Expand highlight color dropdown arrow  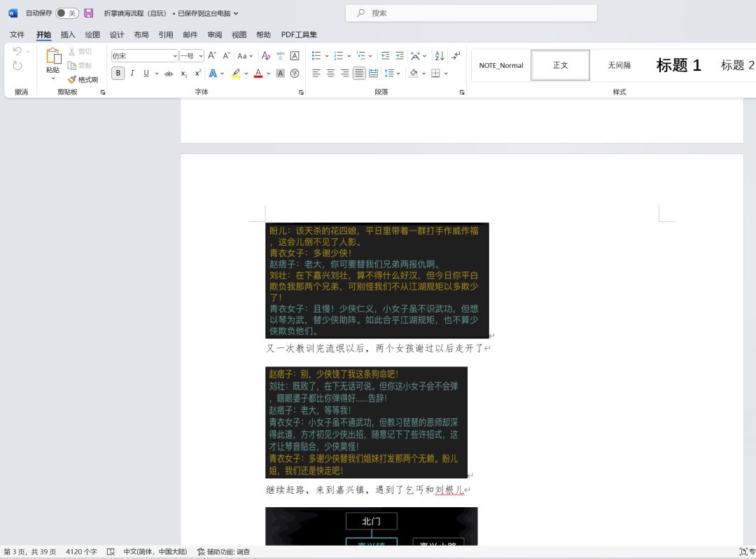tap(246, 74)
